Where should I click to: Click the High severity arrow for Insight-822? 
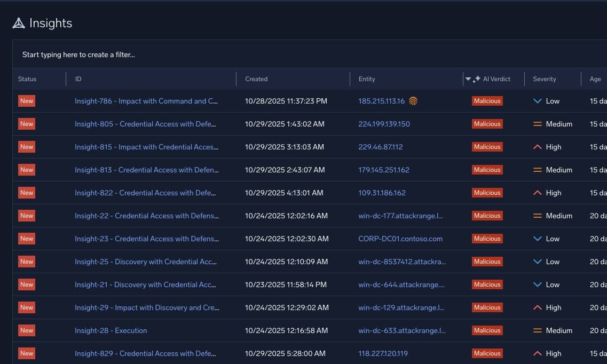(538, 193)
